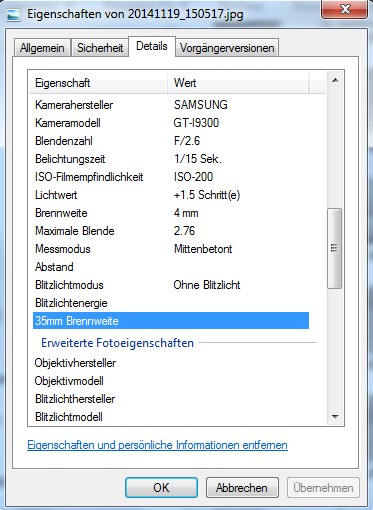
Task: Close the properties dialog with X button
Action: [x=345, y=9]
